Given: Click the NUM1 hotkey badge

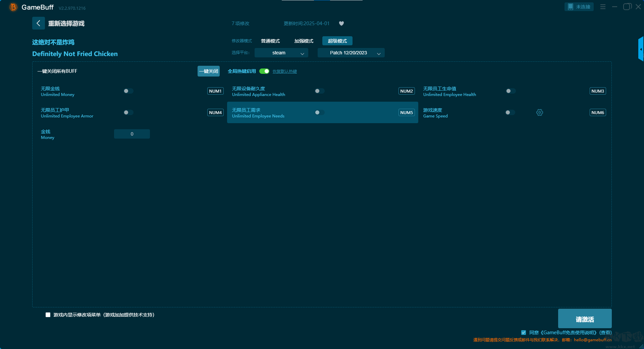Looking at the screenshot, I should [x=215, y=91].
